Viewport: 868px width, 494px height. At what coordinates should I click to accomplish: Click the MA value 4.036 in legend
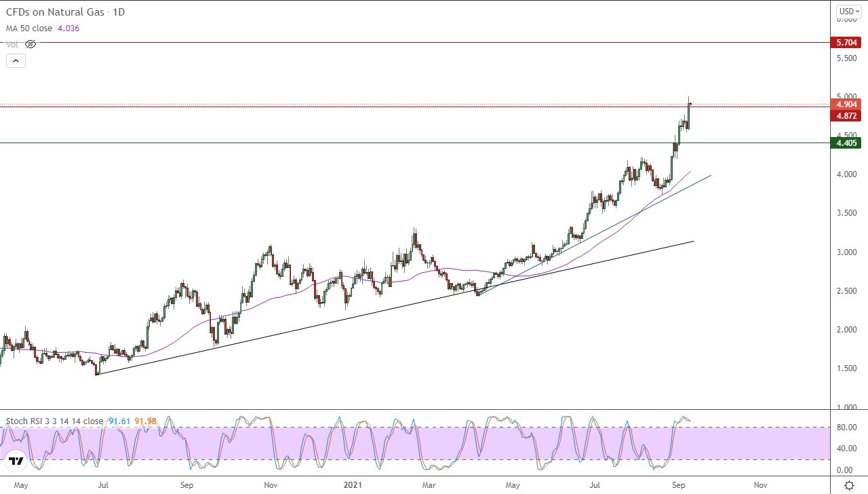coord(67,28)
